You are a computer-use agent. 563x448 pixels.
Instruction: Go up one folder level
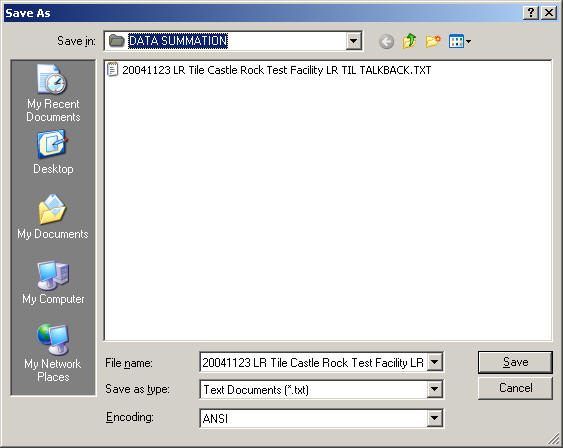click(x=409, y=41)
